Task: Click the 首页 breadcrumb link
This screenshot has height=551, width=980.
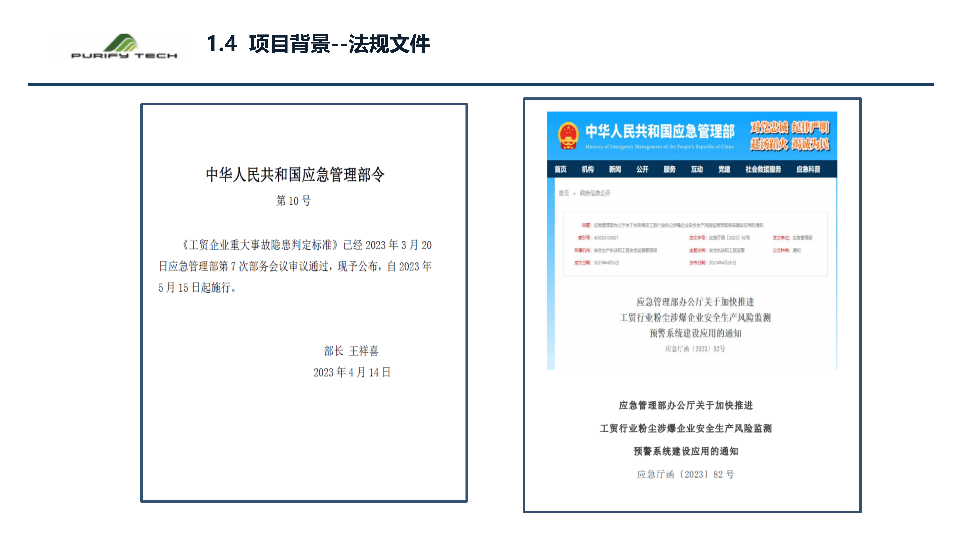Action: [x=564, y=193]
